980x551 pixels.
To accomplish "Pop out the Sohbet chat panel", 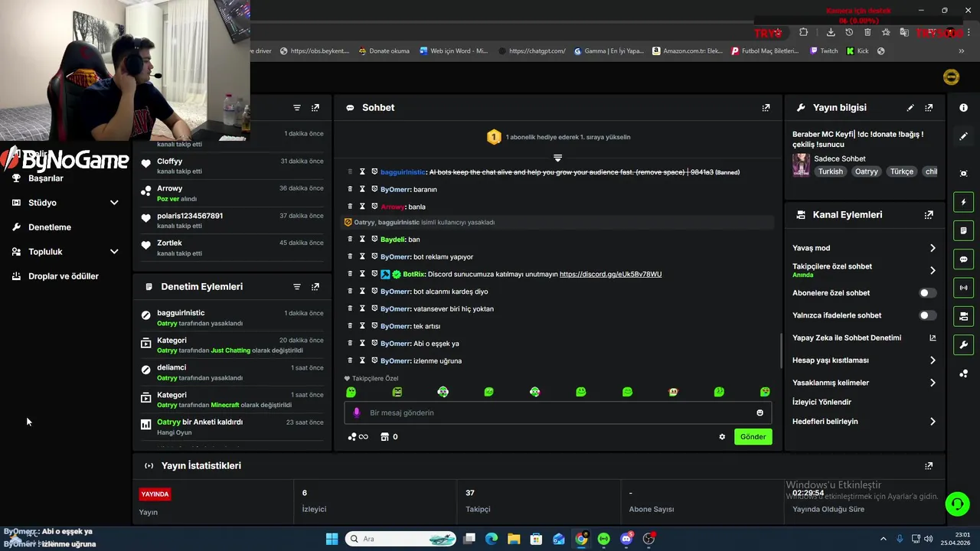I will pyautogui.click(x=766, y=108).
